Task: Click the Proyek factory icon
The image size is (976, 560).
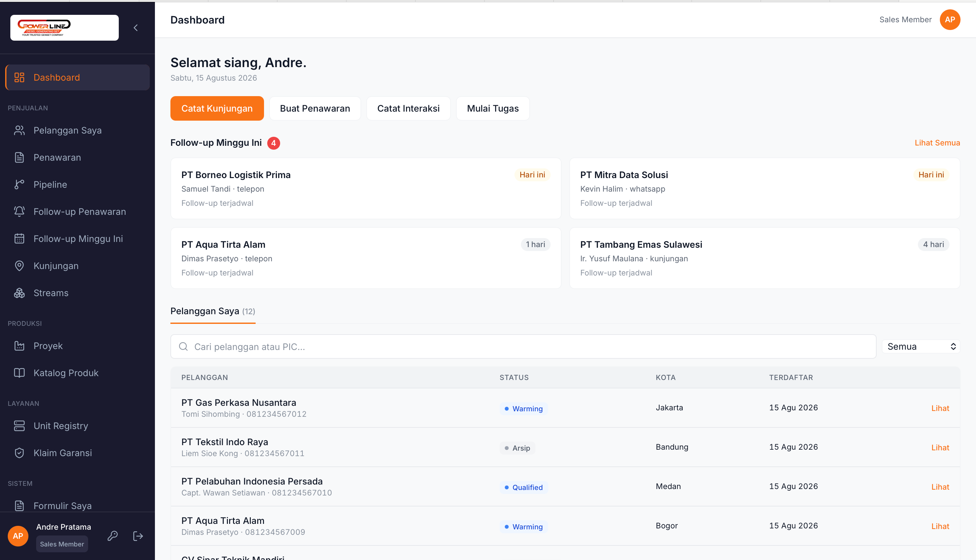Action: [x=19, y=346]
